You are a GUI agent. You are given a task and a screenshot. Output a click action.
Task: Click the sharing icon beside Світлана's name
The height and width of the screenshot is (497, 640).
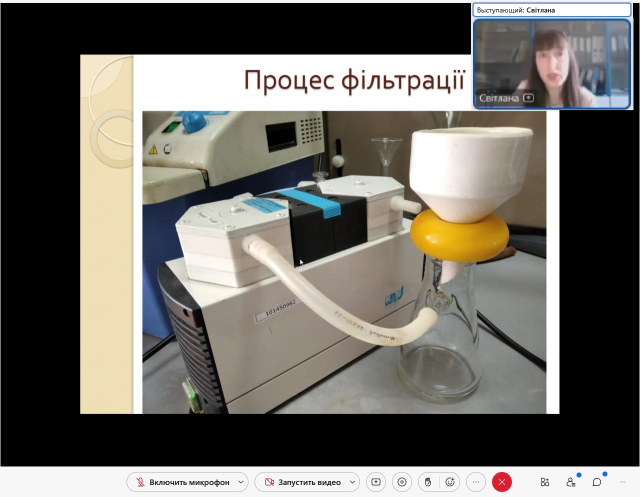(528, 98)
